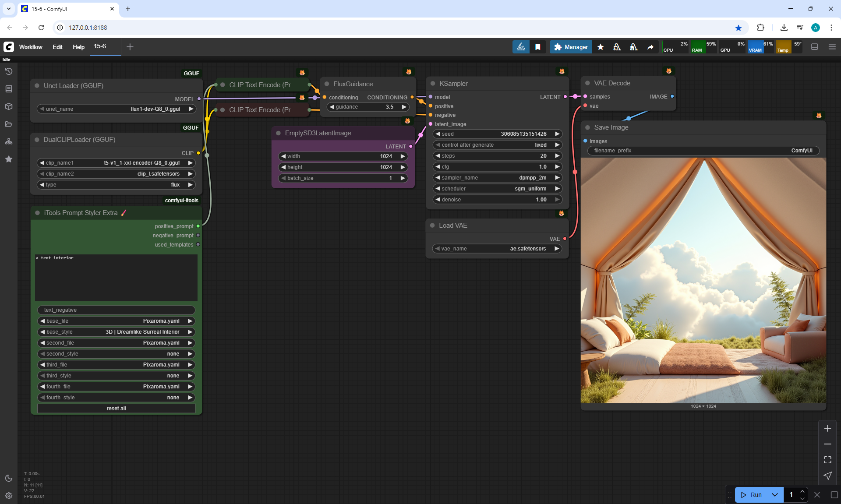Click the generated tent image preview
The image size is (841, 504).
click(703, 280)
